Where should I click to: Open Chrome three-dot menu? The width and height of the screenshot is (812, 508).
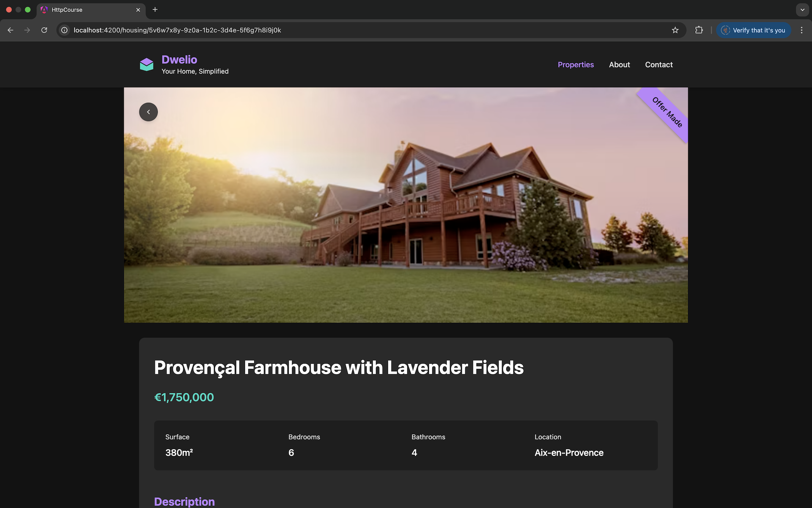coord(801,30)
